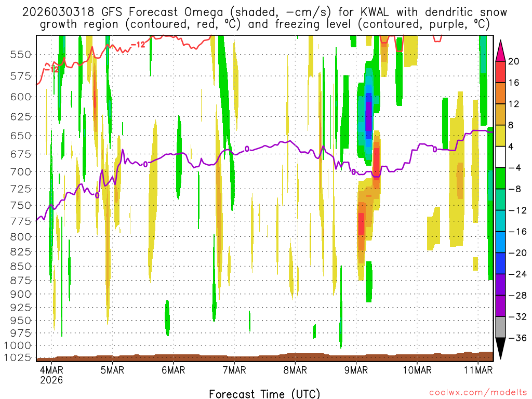Click the red -12 contour label near 5MAR
The width and height of the screenshot is (532, 399).
point(138,45)
